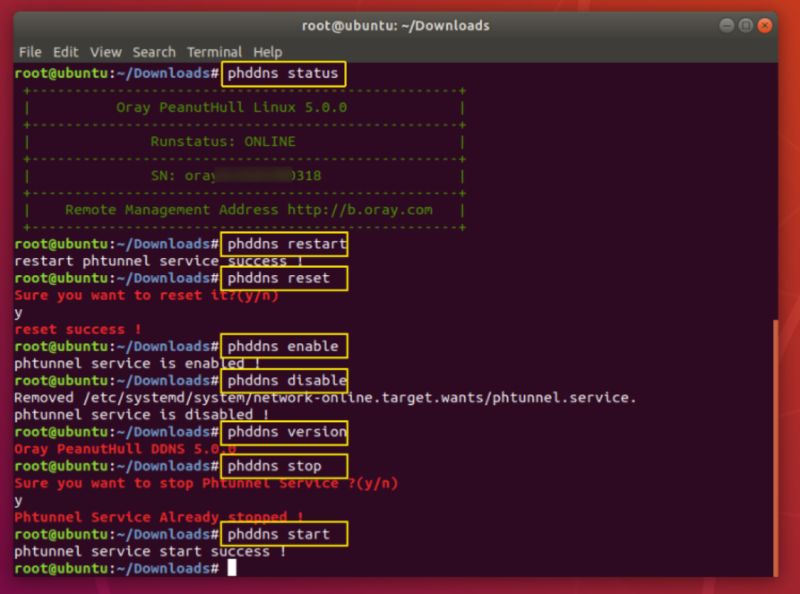800x594 pixels.
Task: Click the 'phddns reset' command text
Action: (282, 278)
